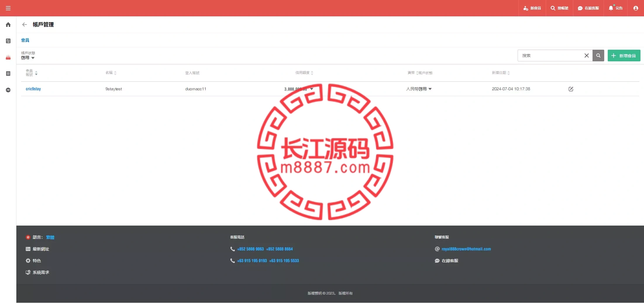Open the members sidebar icon
Screen dimensions: 644x303
(x=8, y=57)
